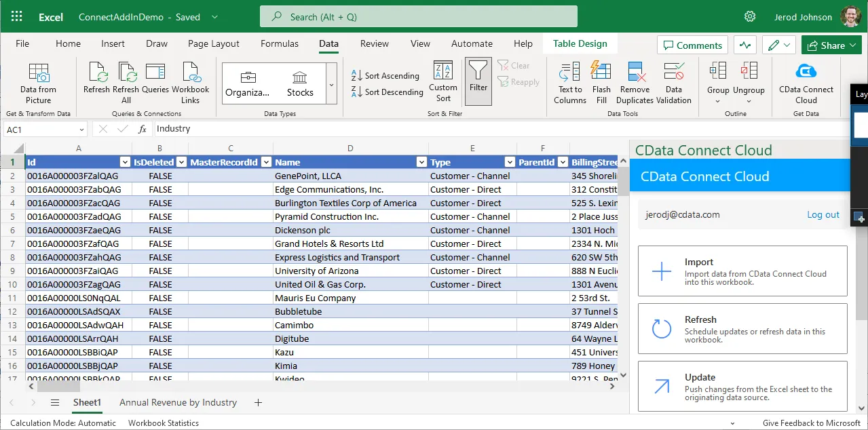Switch to the Table Design tab
The image size is (868, 430).
coord(580,43)
